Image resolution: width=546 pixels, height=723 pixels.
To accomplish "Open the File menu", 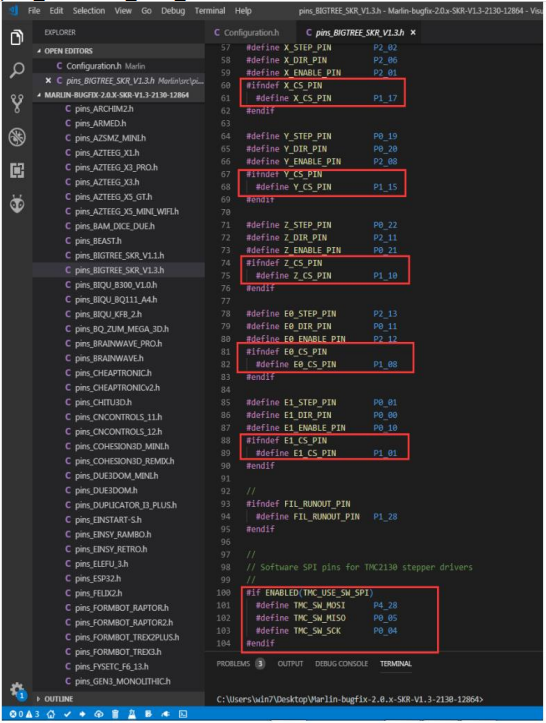I will coord(34,11).
